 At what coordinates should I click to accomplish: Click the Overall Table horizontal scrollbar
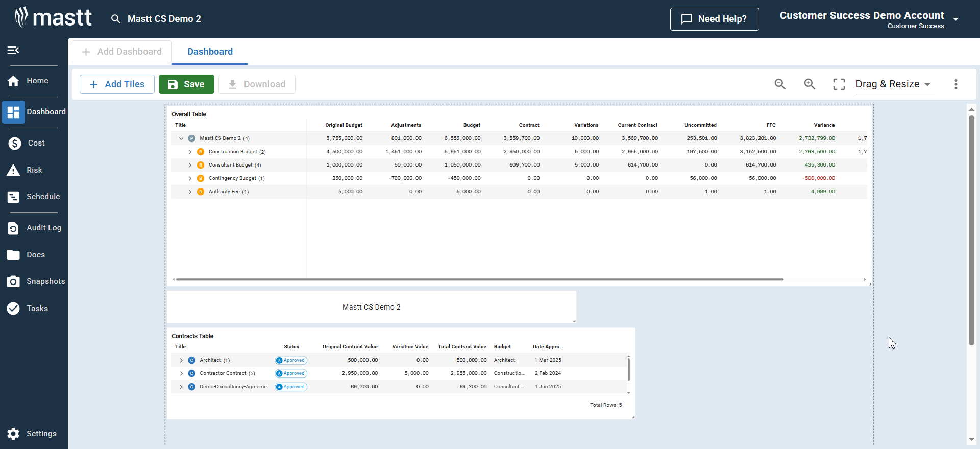click(x=480, y=279)
